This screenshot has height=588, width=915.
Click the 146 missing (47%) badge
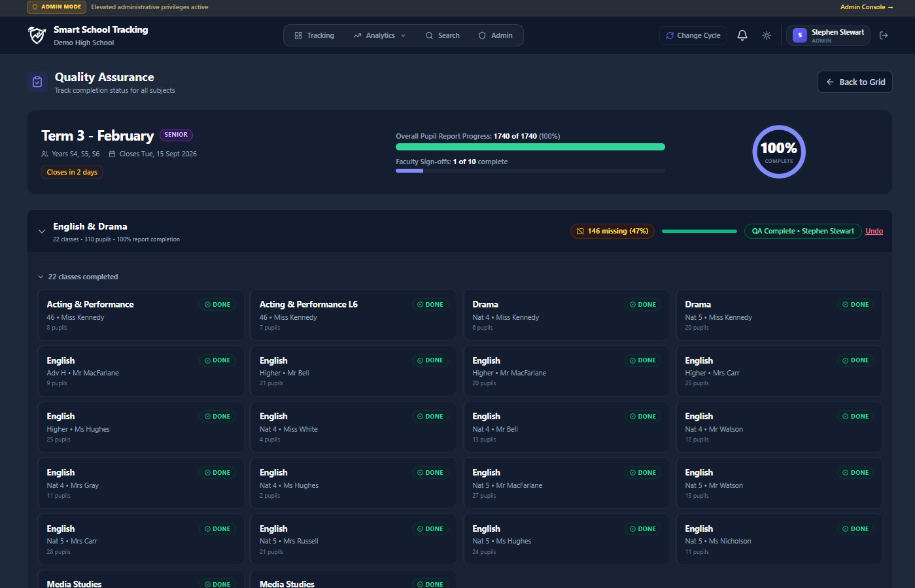coord(612,232)
